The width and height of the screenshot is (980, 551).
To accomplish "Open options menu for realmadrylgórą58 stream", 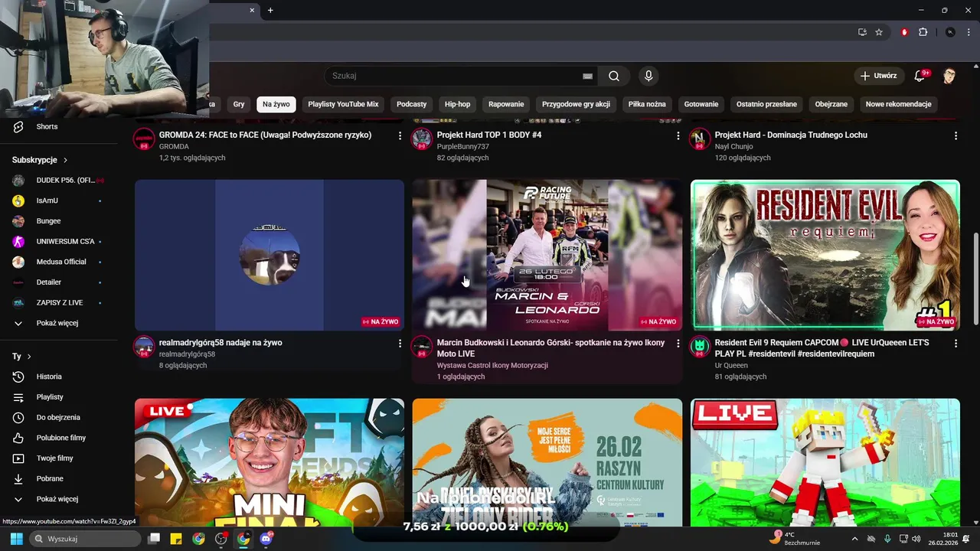I will 400,344.
